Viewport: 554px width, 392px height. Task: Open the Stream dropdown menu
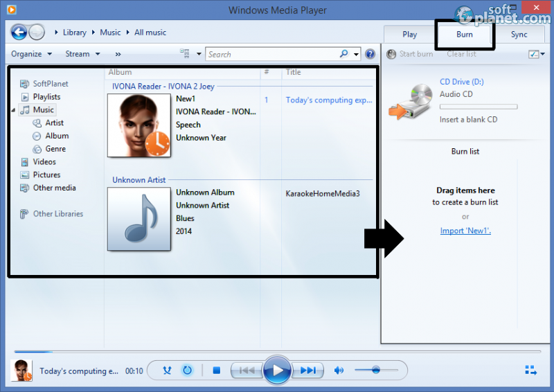[82, 54]
